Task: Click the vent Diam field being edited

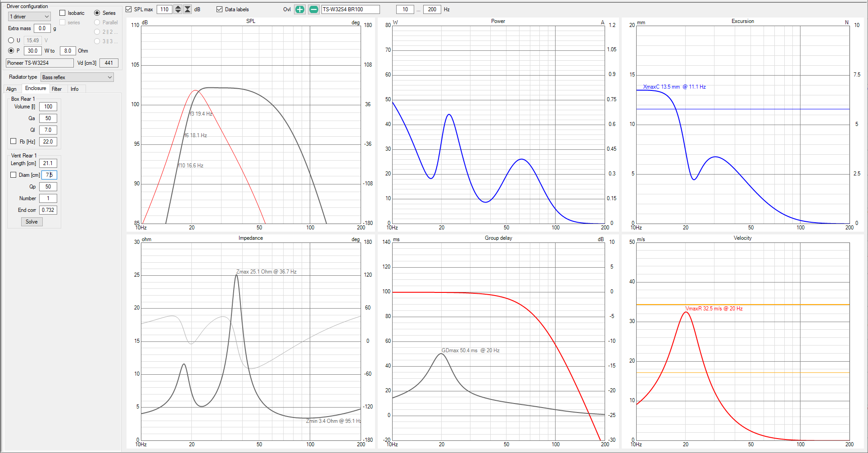Action: point(49,175)
